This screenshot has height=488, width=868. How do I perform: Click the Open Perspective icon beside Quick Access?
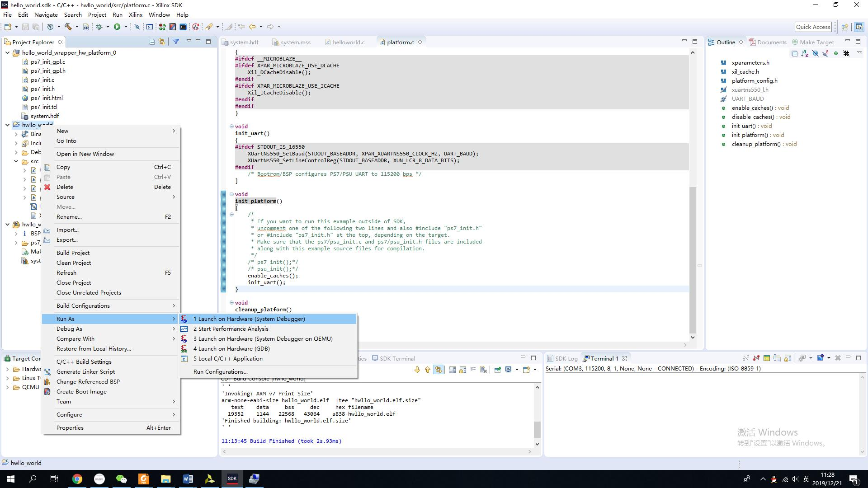(x=844, y=27)
